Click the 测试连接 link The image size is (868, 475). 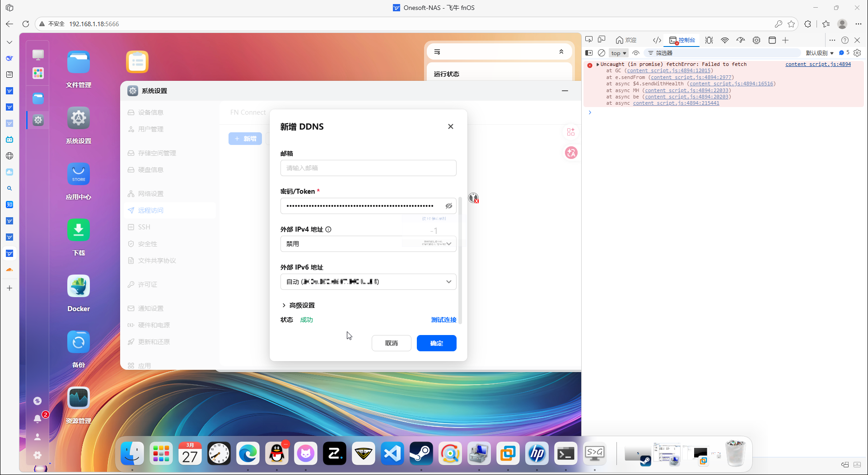click(x=444, y=320)
